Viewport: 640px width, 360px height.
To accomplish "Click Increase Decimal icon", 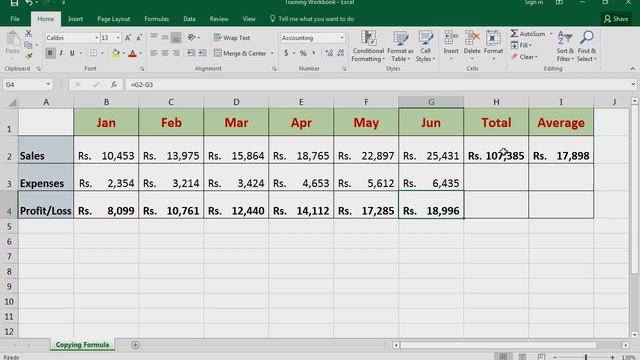I will tap(329, 53).
